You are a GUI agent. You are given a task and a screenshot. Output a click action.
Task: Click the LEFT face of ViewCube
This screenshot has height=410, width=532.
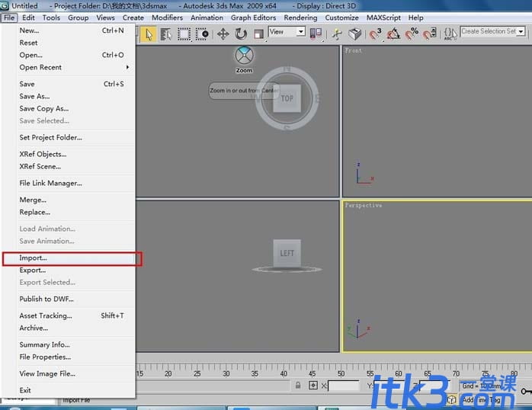coord(287,253)
